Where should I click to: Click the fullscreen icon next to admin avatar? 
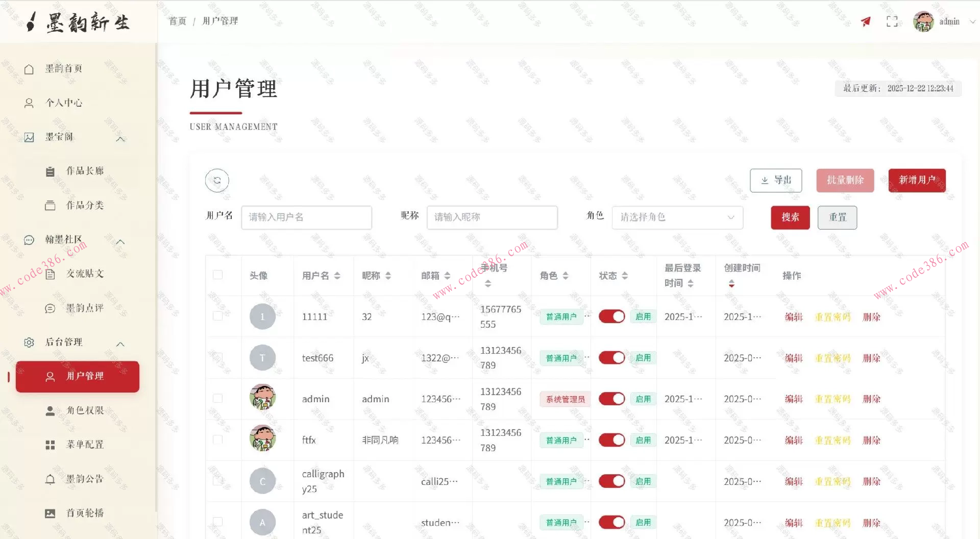(x=892, y=21)
